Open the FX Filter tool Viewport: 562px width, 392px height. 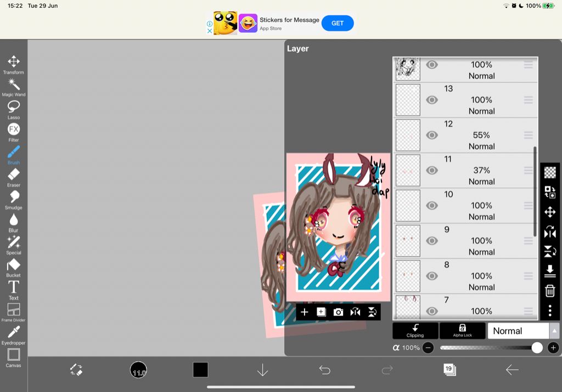point(14,133)
